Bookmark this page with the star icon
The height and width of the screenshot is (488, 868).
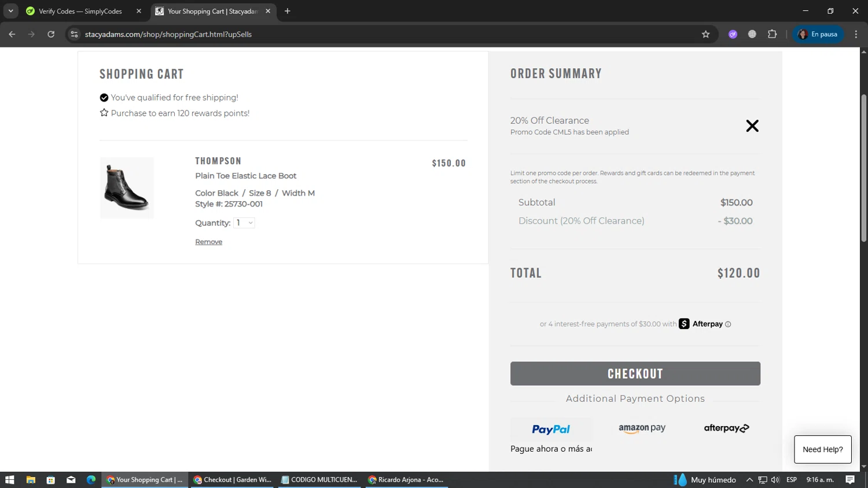pos(705,34)
